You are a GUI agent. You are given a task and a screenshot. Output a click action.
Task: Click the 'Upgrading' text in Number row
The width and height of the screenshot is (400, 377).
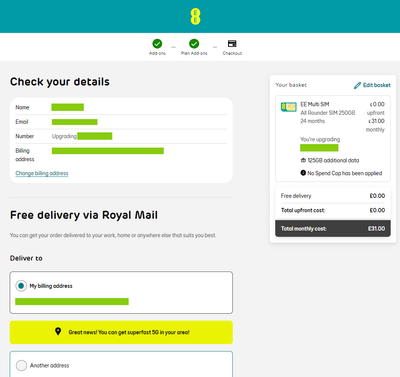click(x=64, y=136)
